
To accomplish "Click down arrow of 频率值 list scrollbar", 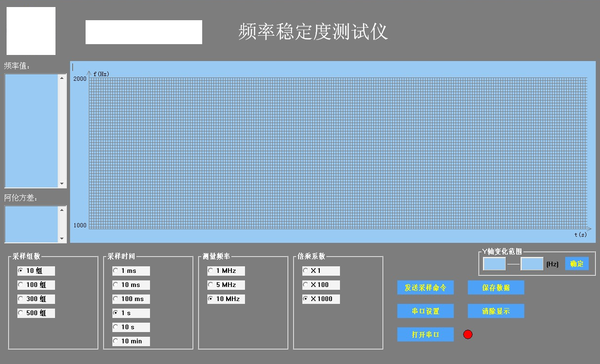I will tap(62, 184).
